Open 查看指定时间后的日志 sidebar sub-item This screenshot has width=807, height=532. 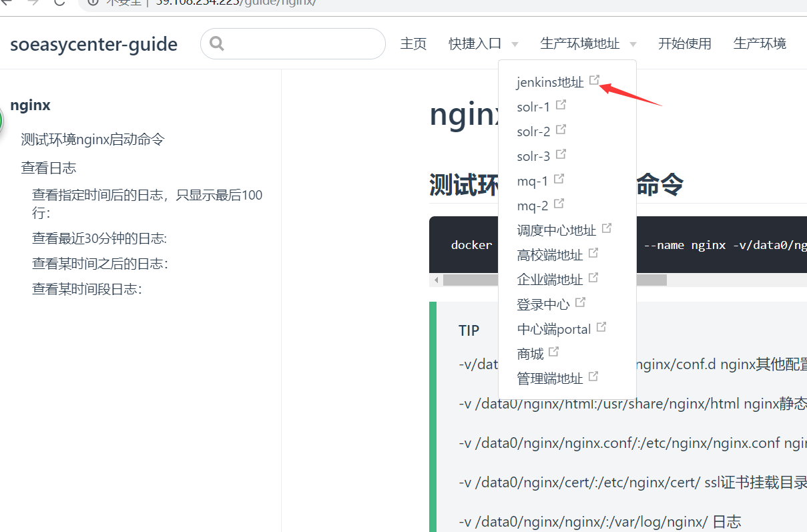click(148, 204)
